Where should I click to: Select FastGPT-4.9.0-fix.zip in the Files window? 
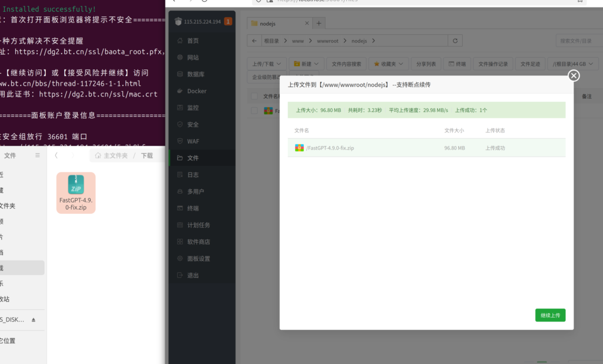(x=76, y=193)
